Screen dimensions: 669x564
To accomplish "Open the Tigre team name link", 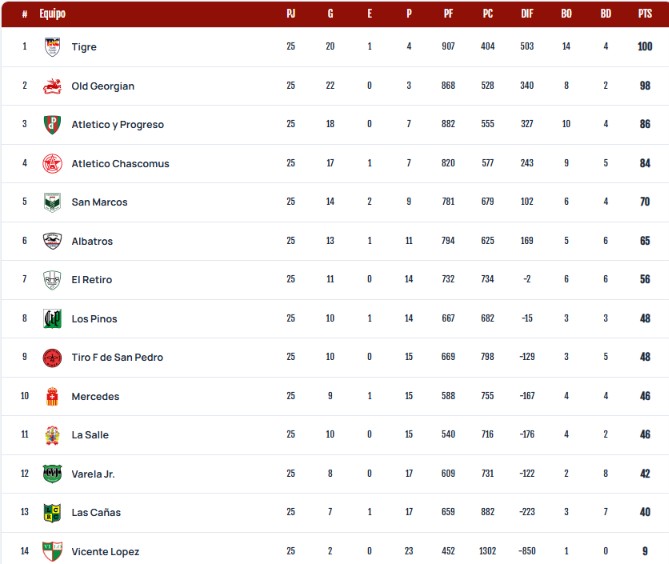I will click(84, 47).
